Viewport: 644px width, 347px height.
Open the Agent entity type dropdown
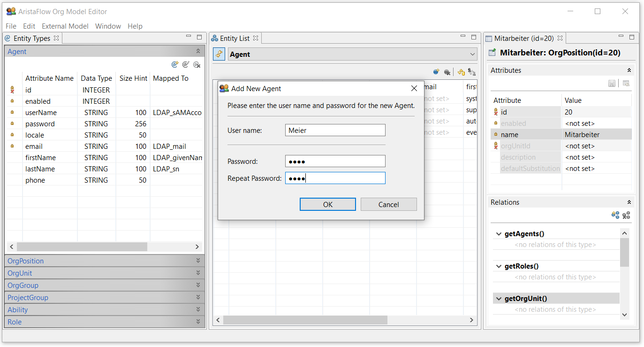(x=472, y=54)
